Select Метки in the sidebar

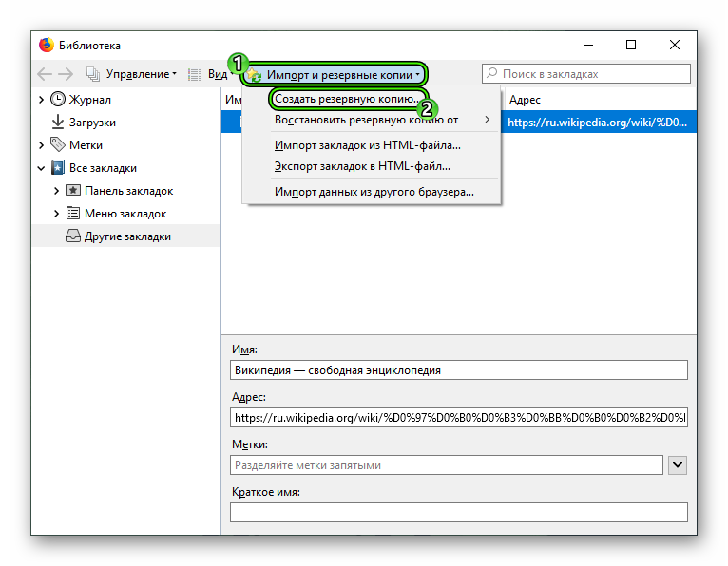tap(86, 145)
